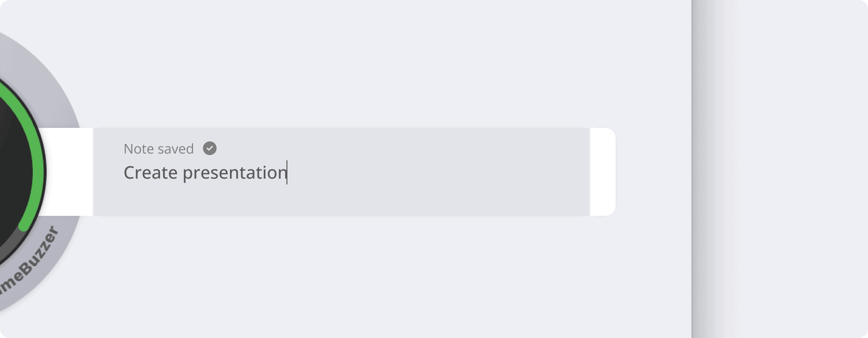Click the word Create in the note

tap(150, 173)
